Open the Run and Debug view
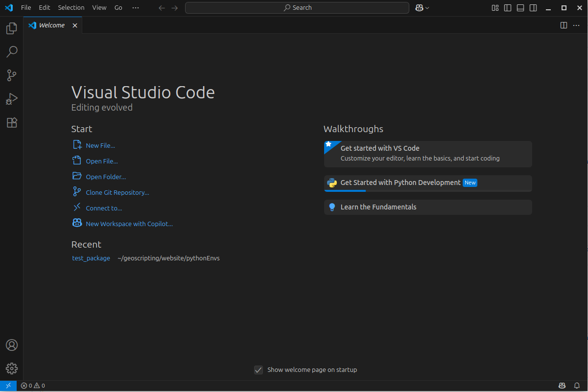 12,99
